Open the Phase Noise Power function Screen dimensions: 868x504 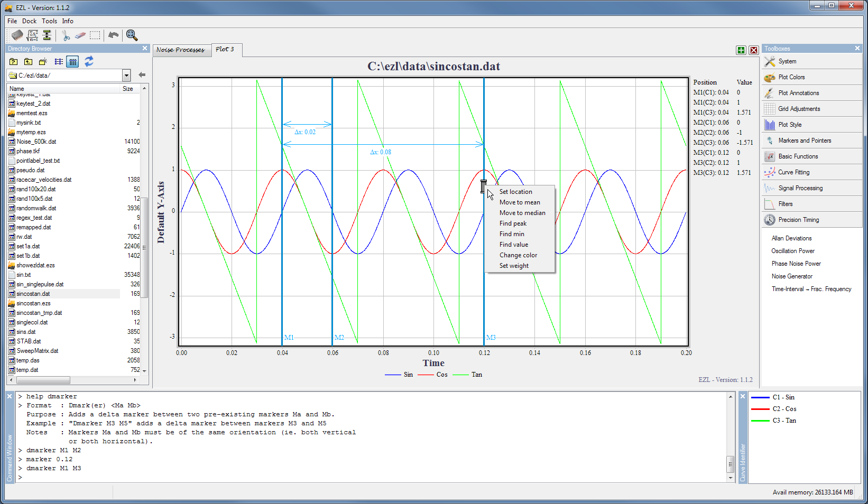796,264
